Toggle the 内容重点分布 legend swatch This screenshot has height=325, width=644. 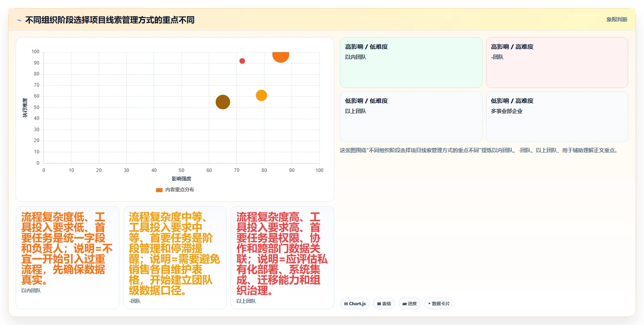159,190
